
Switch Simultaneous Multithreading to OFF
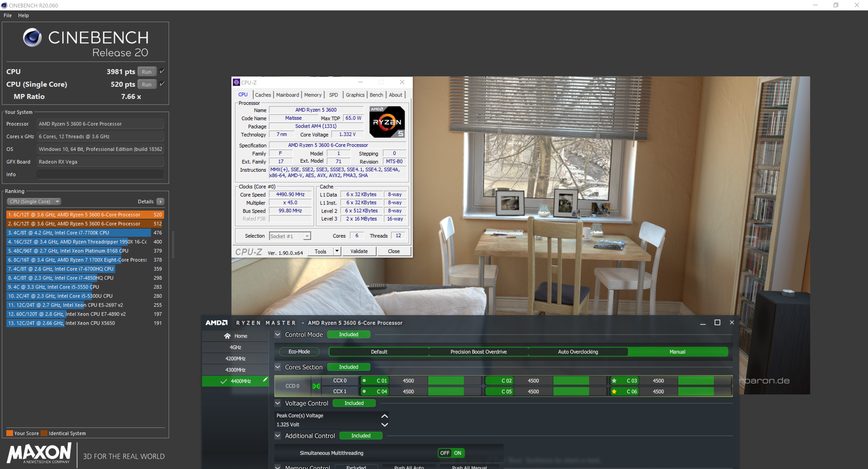coord(445,453)
